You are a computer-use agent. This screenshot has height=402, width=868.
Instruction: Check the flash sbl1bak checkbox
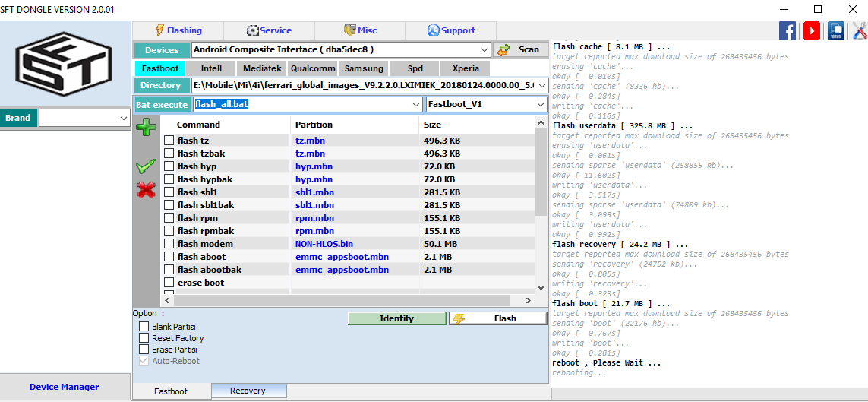pyautogui.click(x=169, y=205)
